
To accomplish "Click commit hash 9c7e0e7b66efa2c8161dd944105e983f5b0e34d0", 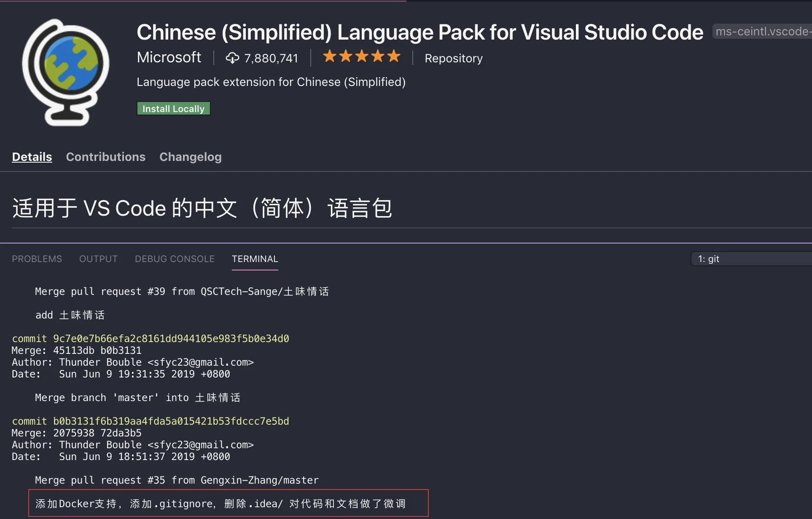I will (x=171, y=339).
